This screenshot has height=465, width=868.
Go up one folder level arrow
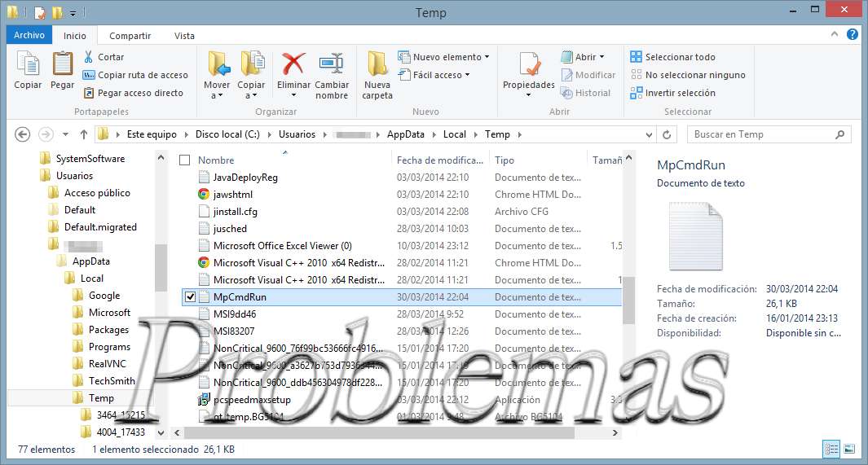[84, 134]
